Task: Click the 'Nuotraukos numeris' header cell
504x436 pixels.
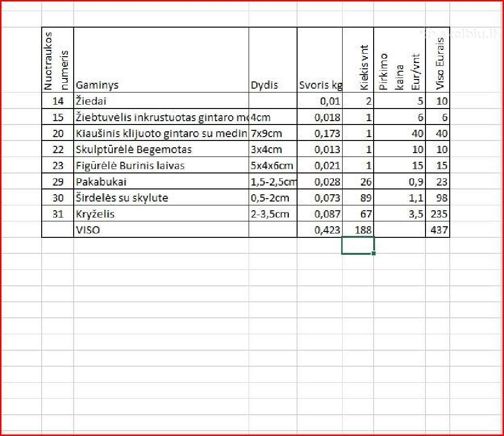Action: click(58, 60)
